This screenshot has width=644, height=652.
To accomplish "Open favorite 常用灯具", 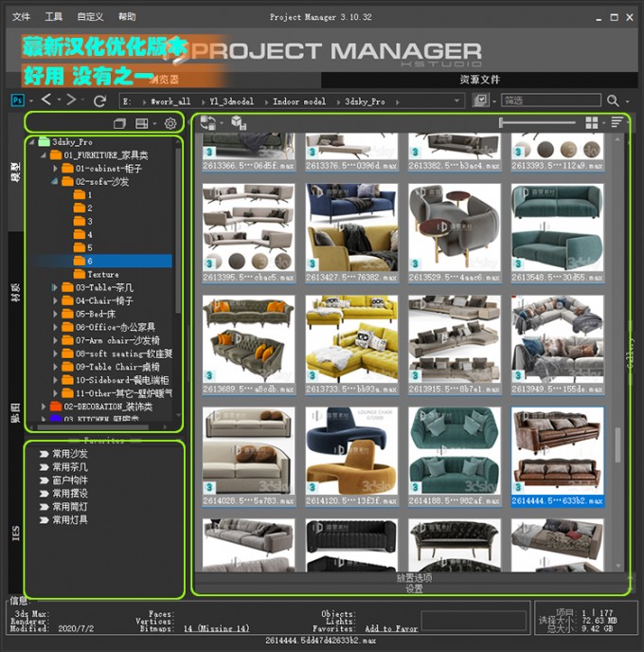I will point(63,519).
